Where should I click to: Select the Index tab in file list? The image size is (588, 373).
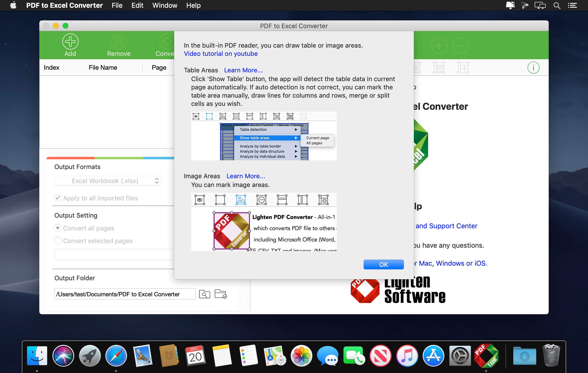51,68
